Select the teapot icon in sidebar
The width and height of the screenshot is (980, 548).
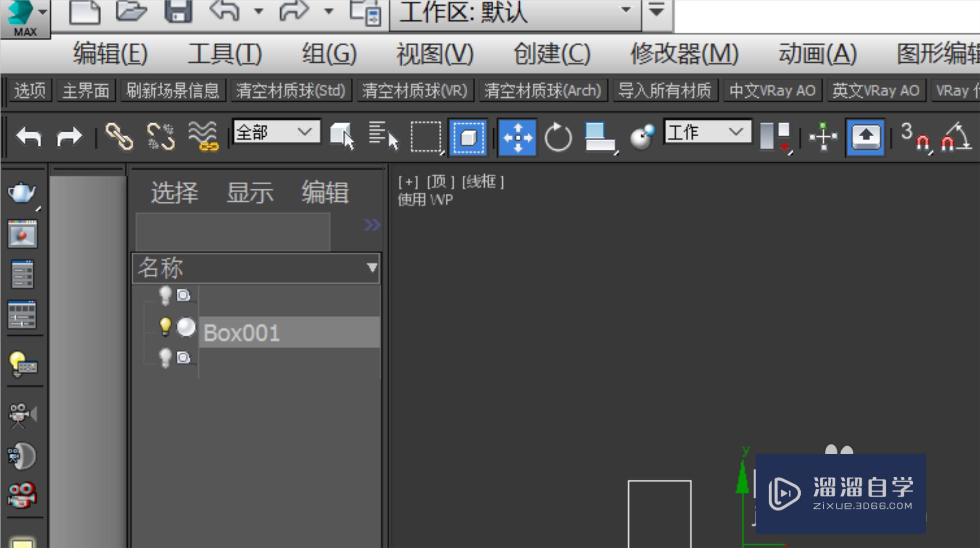click(x=22, y=193)
